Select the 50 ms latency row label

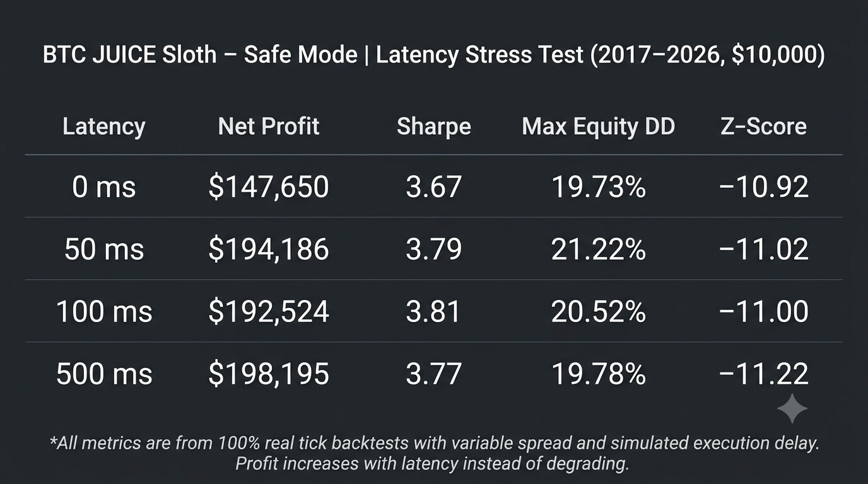[x=104, y=250]
